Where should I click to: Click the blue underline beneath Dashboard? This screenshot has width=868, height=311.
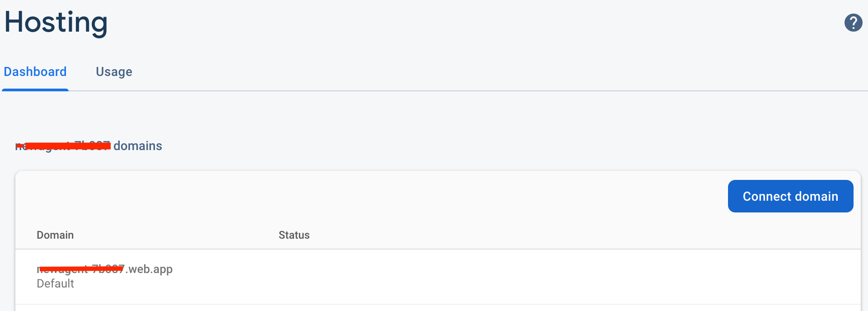[x=35, y=90]
